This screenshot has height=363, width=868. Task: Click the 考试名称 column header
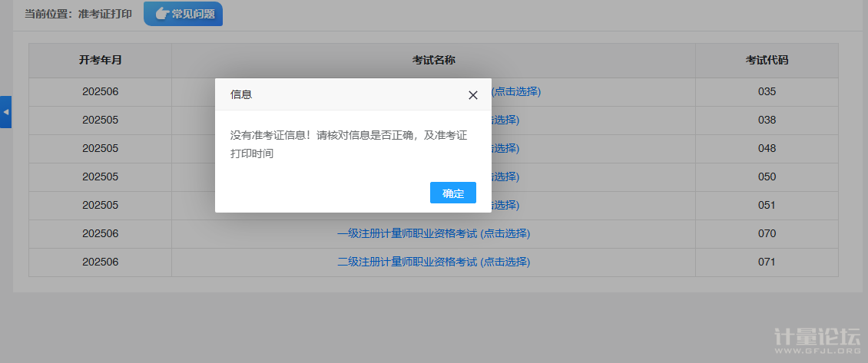pos(433,61)
